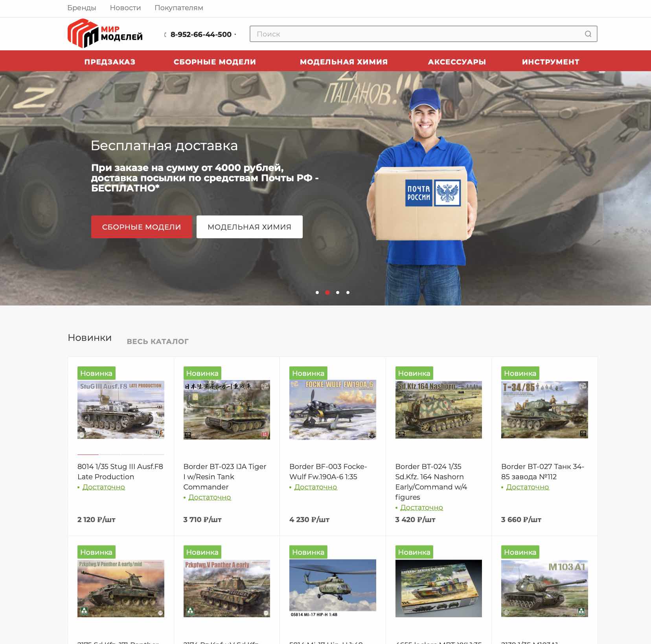
Task: Open the Сборные модели navigation menu
Action: coord(215,62)
